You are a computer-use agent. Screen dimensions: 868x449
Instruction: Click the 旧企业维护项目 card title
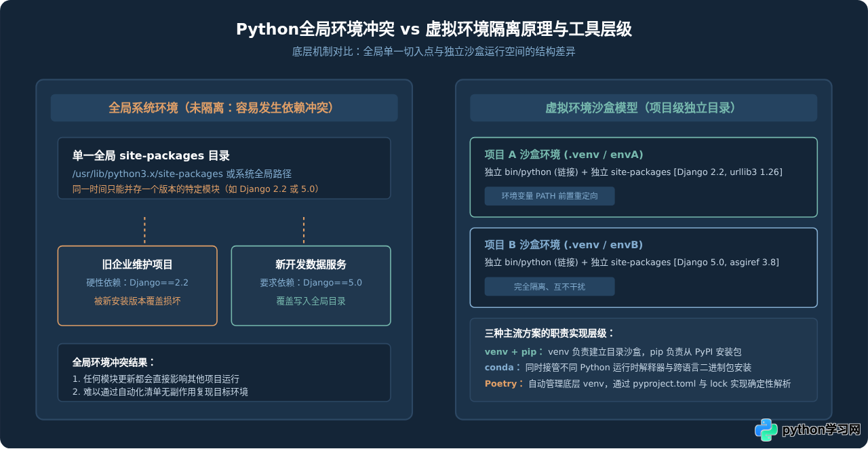138,265
